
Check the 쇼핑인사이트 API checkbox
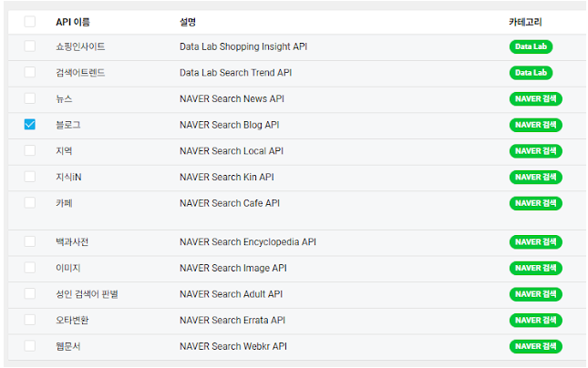tap(29, 46)
